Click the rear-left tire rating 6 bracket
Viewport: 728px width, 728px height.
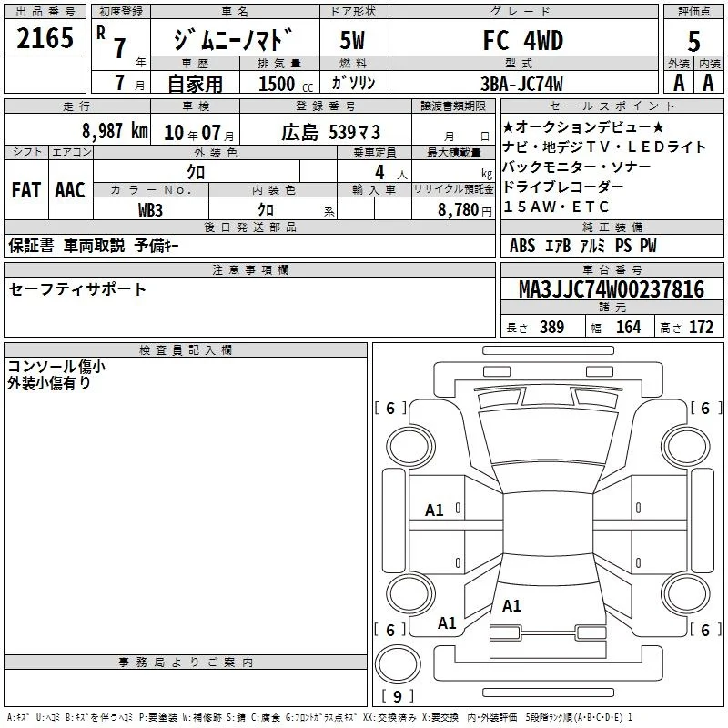coord(390,630)
